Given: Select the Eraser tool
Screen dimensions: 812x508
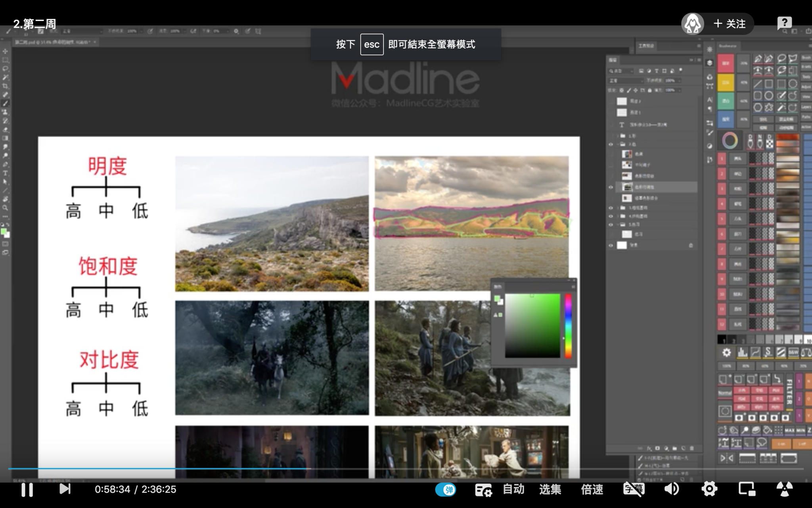Looking at the screenshot, I should pyautogui.click(x=5, y=129).
